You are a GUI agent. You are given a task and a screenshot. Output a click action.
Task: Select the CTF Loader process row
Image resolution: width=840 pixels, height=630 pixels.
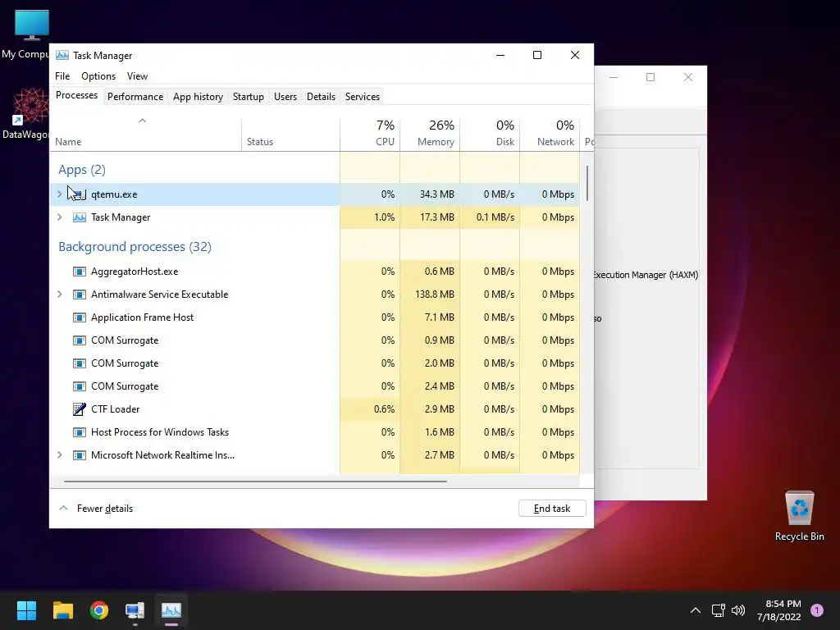pos(315,409)
